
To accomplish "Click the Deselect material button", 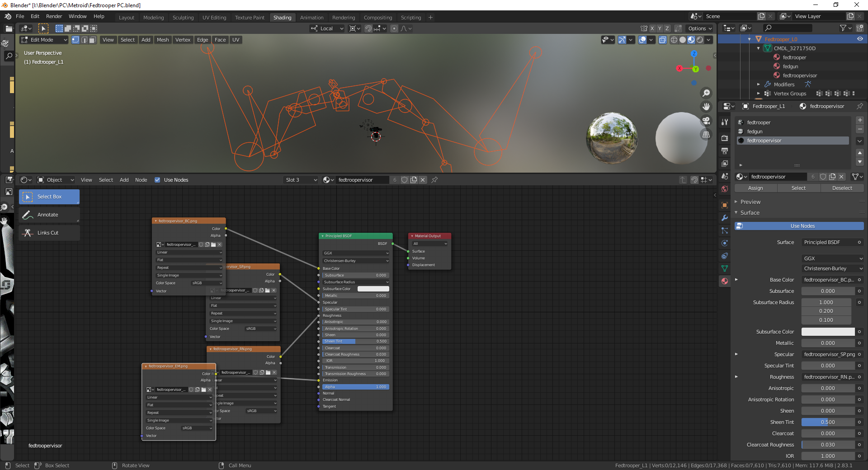I will click(842, 188).
